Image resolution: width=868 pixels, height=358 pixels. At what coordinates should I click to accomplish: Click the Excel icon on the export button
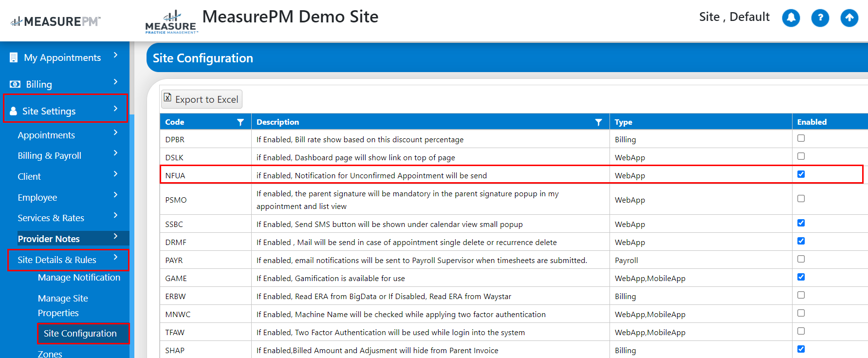point(167,97)
